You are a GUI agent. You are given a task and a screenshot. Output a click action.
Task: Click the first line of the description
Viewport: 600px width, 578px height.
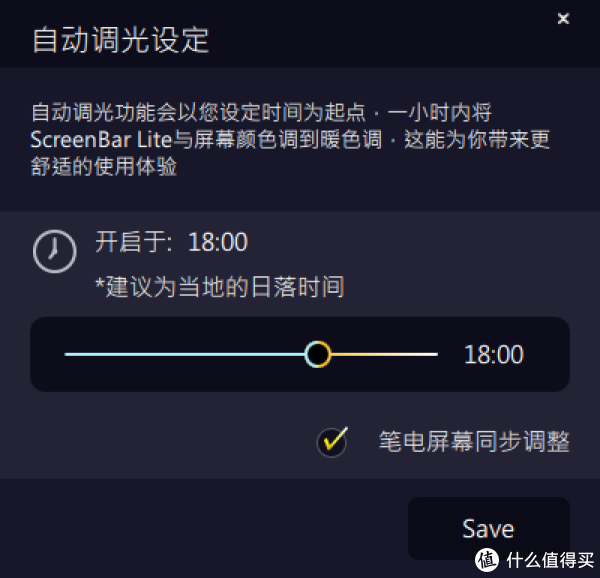point(261,112)
